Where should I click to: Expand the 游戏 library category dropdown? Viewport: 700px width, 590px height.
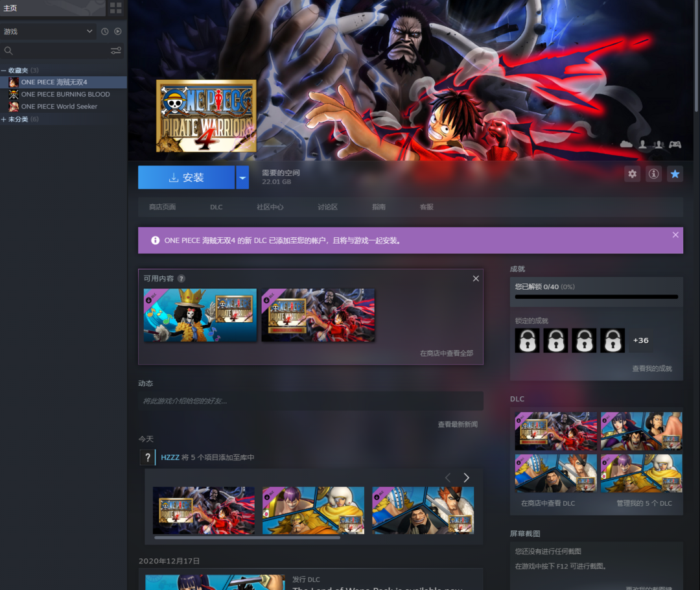click(x=89, y=31)
